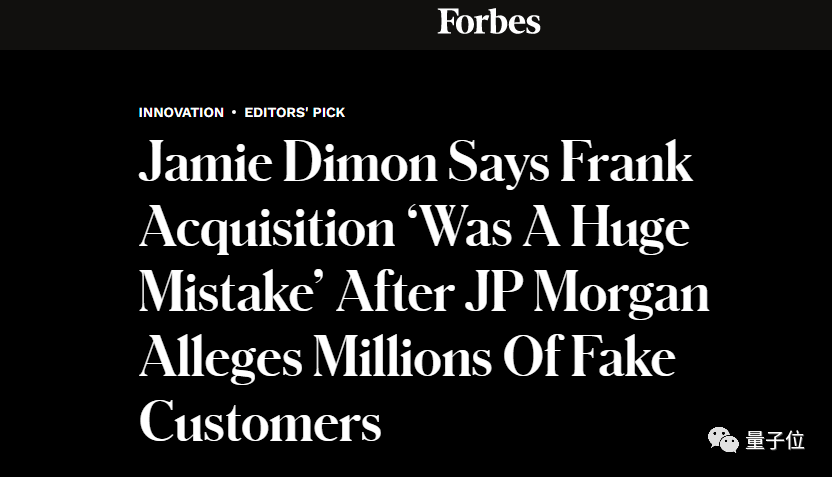The height and width of the screenshot is (477, 832).
Task: Click the 量子位 watermark text
Action: (x=775, y=440)
